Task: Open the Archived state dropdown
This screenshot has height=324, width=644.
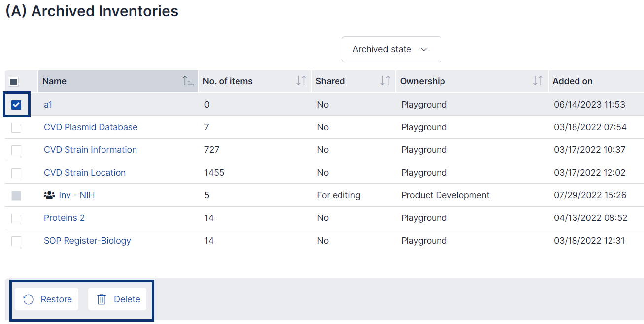Action: (x=391, y=49)
